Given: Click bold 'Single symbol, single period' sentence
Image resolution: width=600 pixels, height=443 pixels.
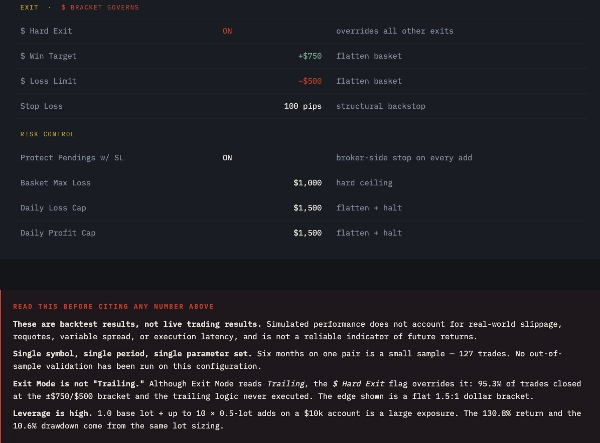Looking at the screenshot, I should click(x=132, y=353).
